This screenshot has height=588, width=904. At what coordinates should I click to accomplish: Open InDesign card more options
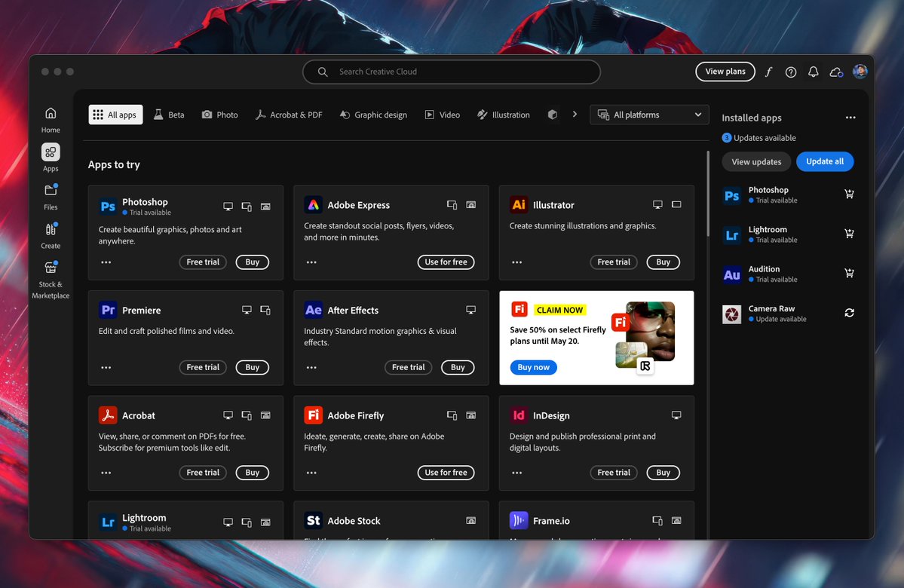pos(517,473)
